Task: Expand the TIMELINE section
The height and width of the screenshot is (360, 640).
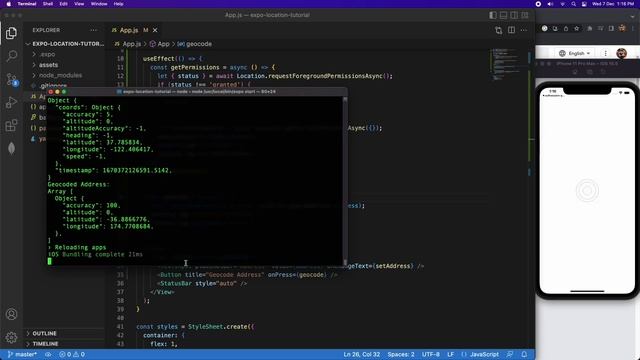Action: pyautogui.click(x=45, y=344)
